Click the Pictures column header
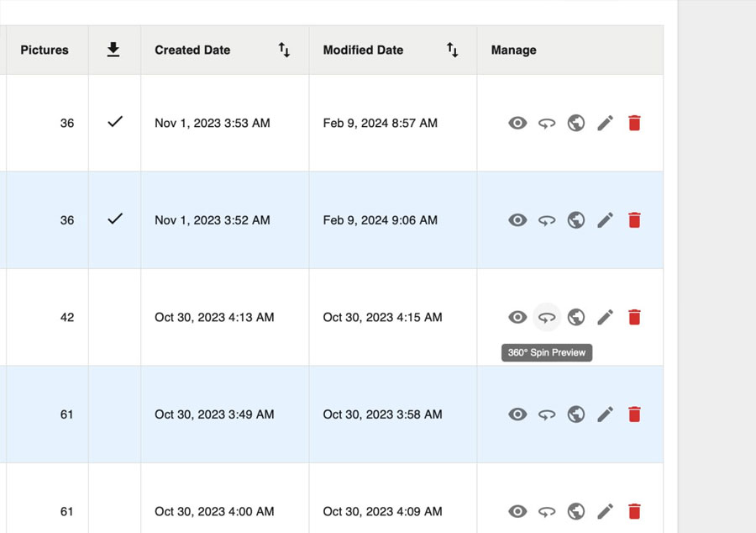This screenshot has width=756, height=533. (45, 50)
